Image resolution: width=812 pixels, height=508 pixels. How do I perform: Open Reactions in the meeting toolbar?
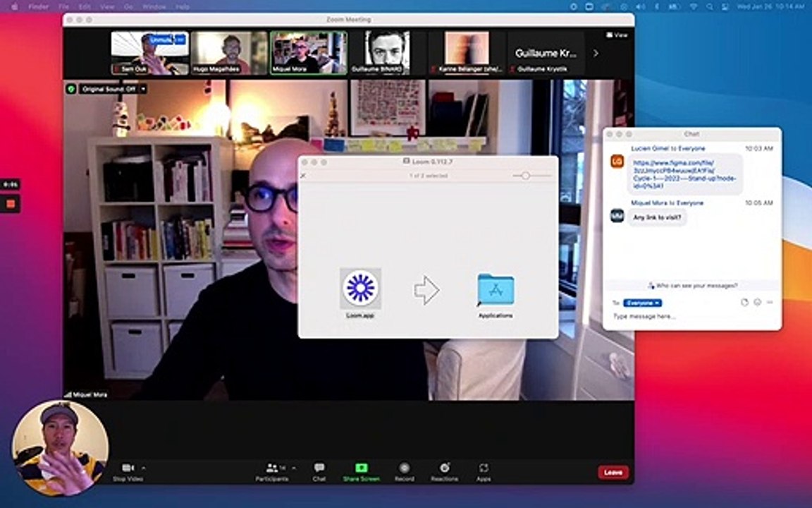444,472
